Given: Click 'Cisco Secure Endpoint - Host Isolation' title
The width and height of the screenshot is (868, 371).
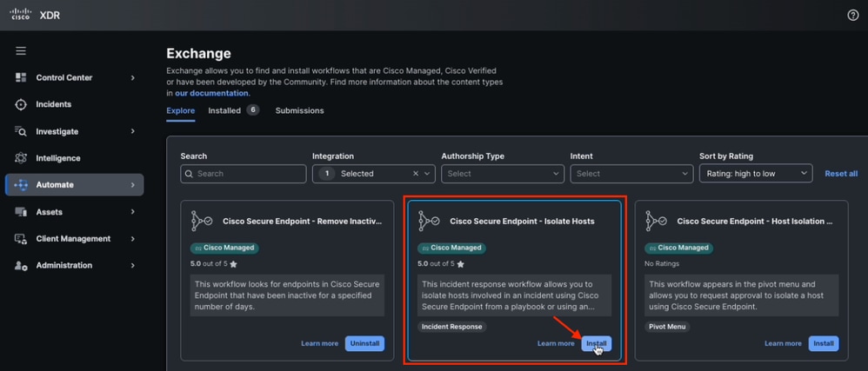Looking at the screenshot, I should (755, 222).
